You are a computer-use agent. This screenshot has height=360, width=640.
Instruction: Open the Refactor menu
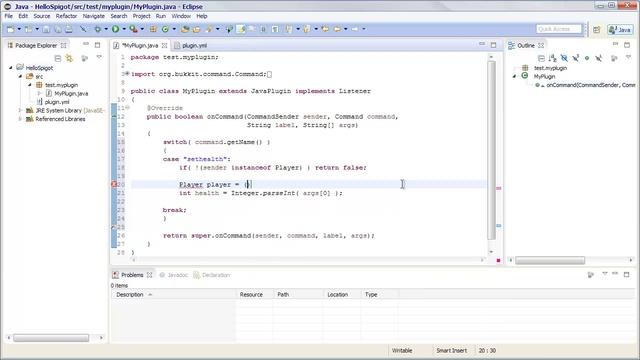point(66,16)
